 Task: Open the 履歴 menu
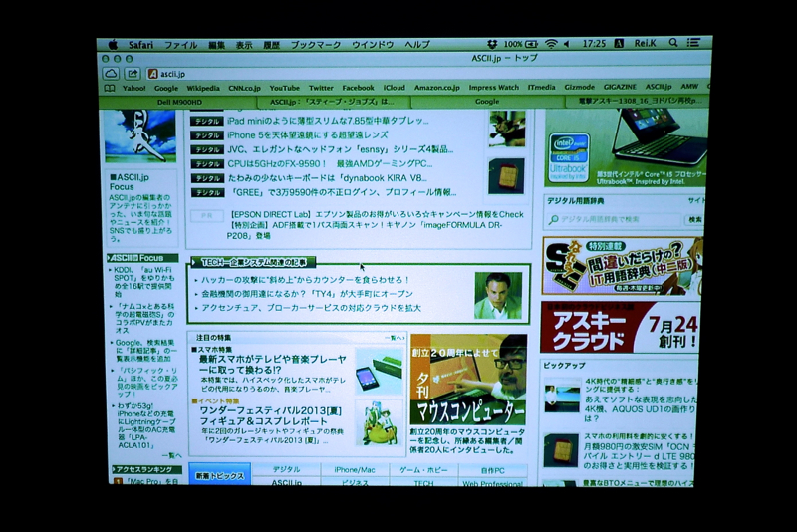pos(271,45)
